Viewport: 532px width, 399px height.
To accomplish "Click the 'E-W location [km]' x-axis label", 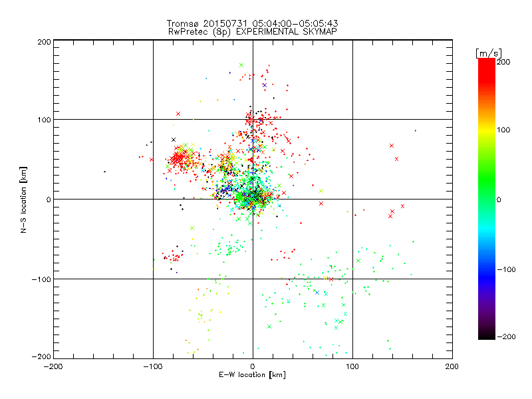I will point(252,374).
